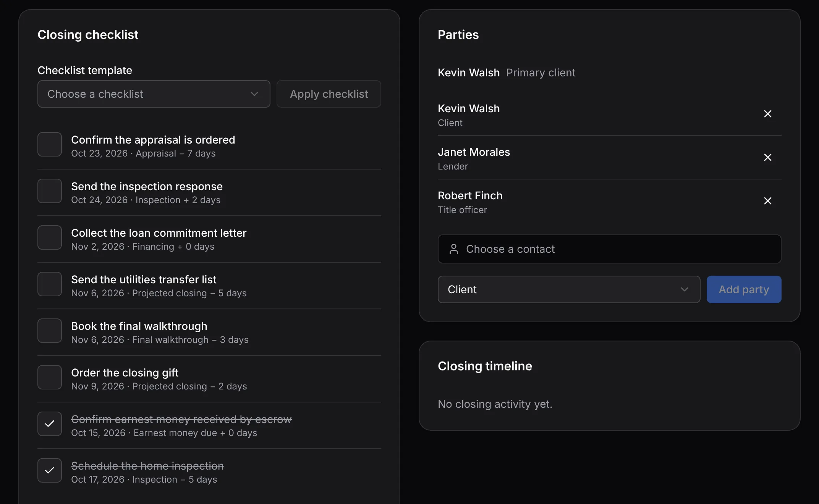
Task: Tick Collect the loan commitment letter
Action: 50,237
